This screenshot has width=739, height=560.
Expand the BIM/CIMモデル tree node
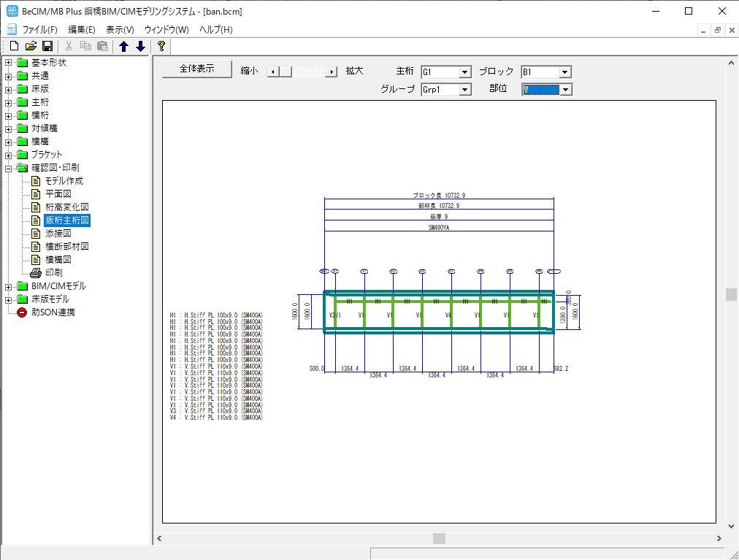point(9,285)
